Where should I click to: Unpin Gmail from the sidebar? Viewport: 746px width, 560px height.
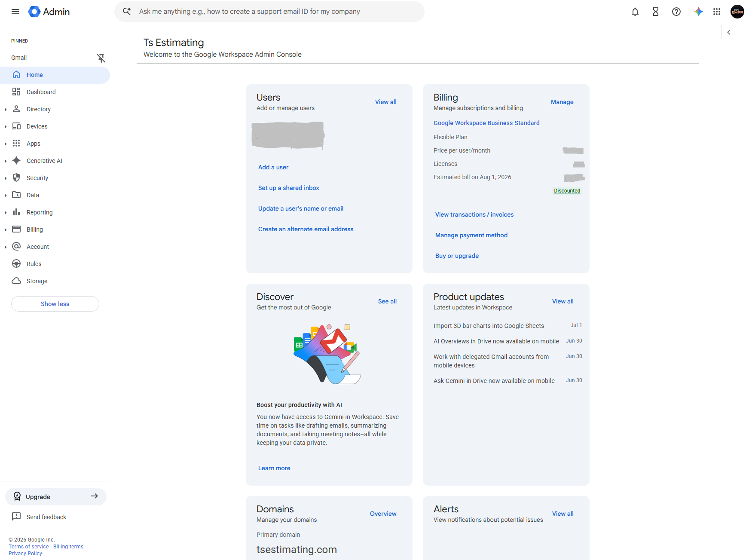[x=101, y=58]
